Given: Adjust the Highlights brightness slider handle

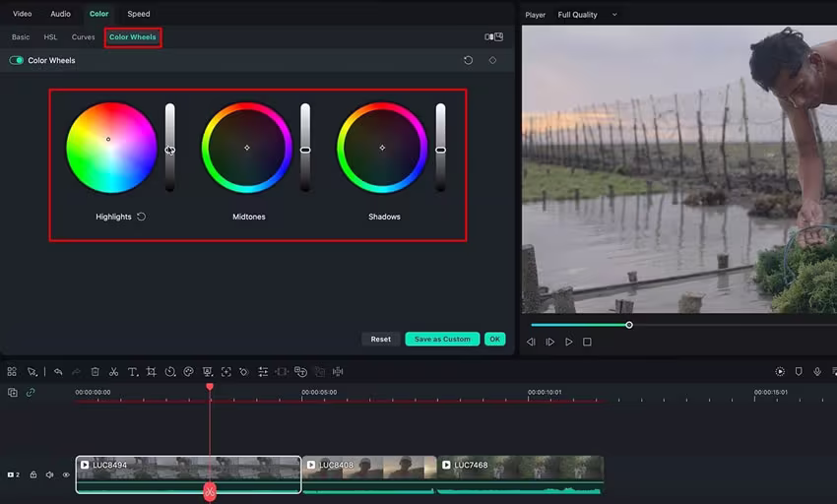Looking at the screenshot, I should (169, 150).
